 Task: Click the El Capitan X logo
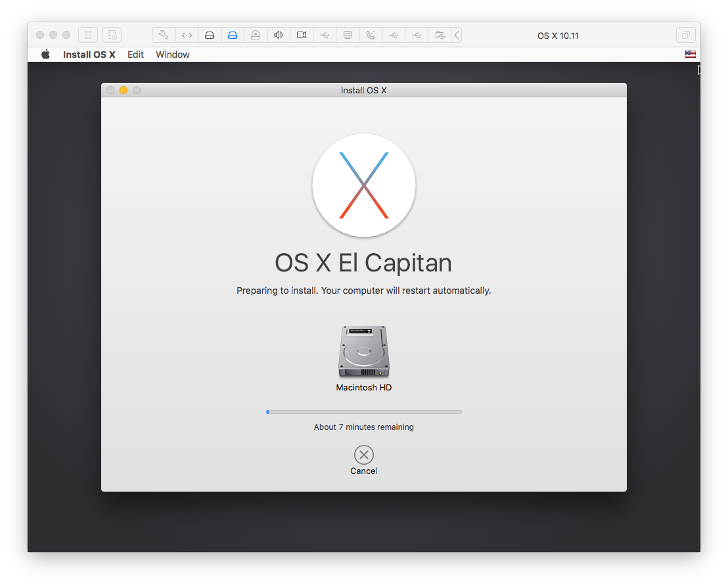[x=364, y=185]
